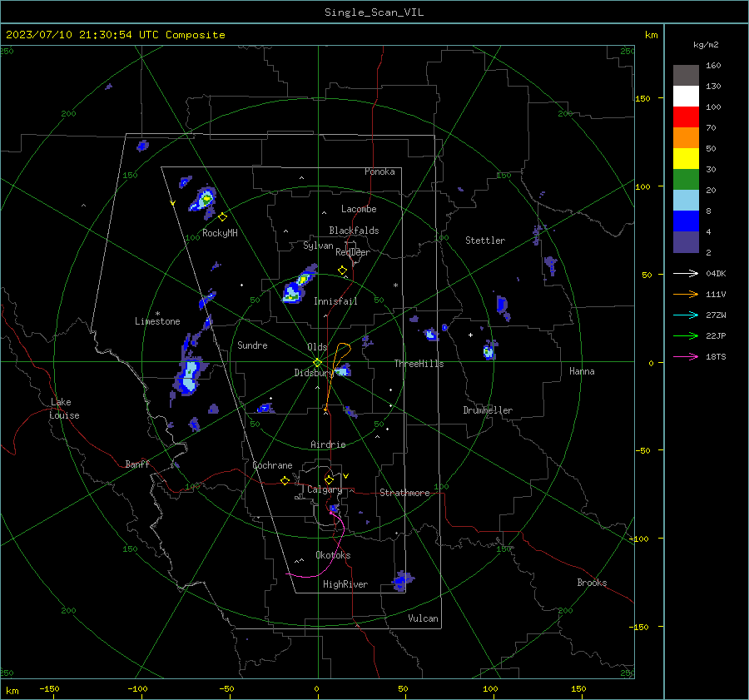
Task: Click the white 100-130 legend color
Action: [x=686, y=96]
